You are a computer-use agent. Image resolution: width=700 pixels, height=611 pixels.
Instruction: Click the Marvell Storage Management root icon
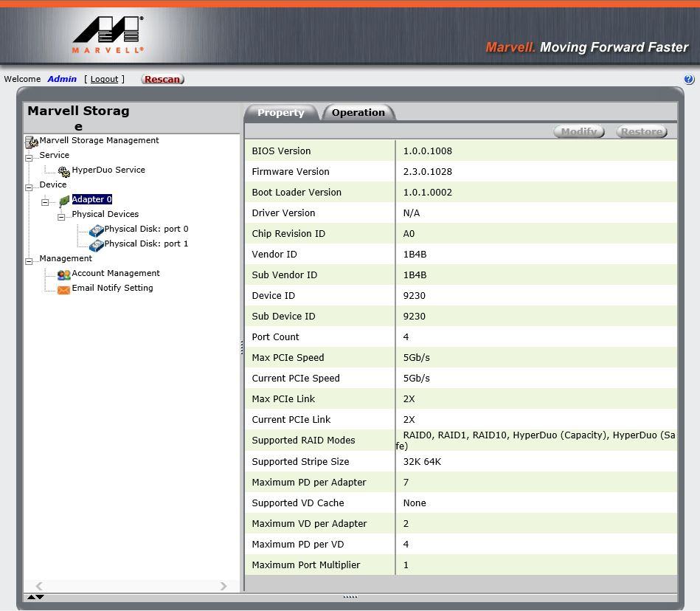(x=31, y=142)
